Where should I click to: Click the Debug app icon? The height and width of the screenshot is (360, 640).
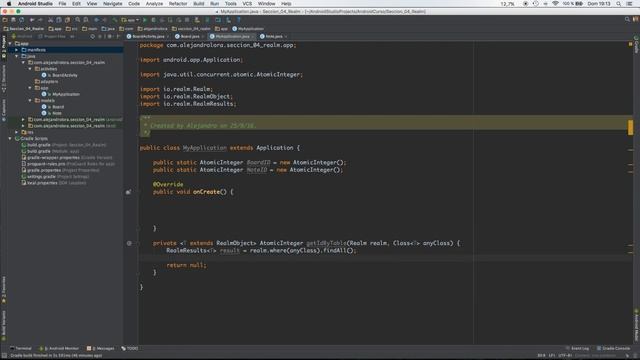153,20
